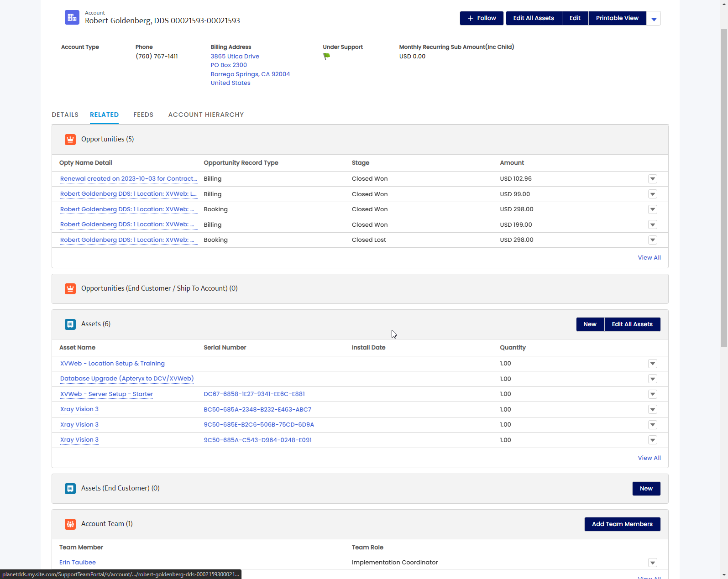Open the XVWeb - Server Setup - Starter asset link
The image size is (728, 579).
click(x=106, y=394)
